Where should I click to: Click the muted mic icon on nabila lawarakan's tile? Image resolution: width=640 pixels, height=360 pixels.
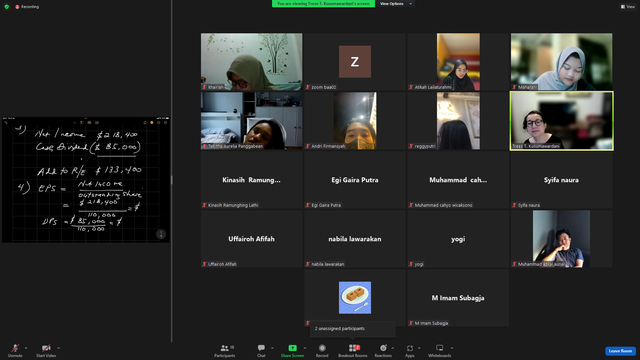point(308,264)
